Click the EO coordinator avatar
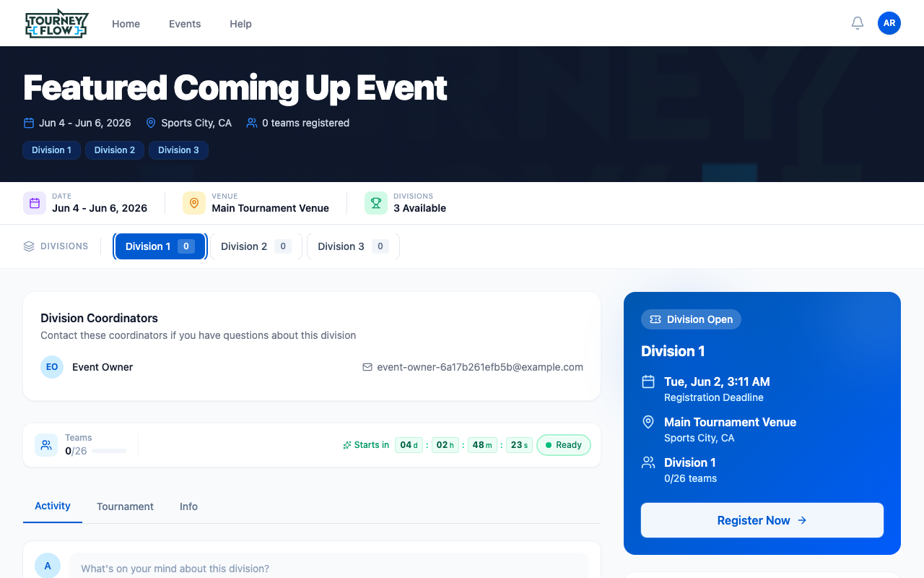 [x=52, y=367]
